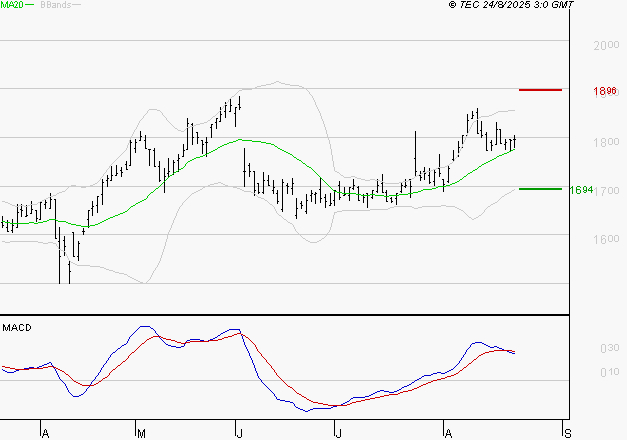Click the second A month marker

coord(449,434)
